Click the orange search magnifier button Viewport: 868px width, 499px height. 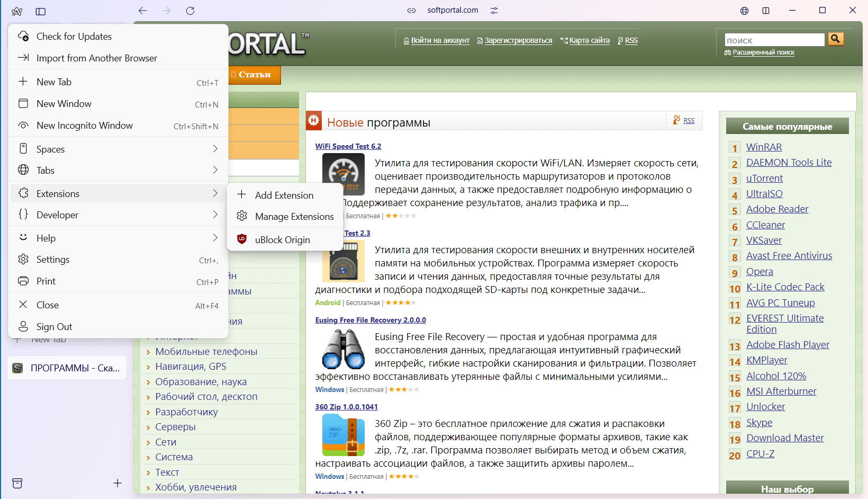(836, 39)
